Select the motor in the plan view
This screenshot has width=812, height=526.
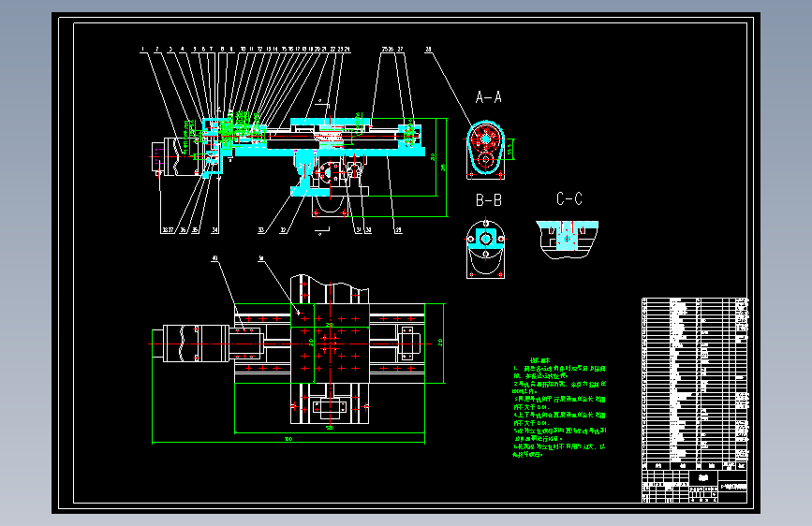[190, 343]
